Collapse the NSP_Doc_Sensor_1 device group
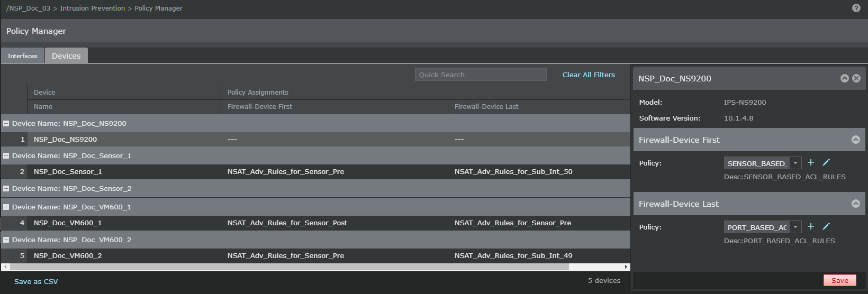This screenshot has width=868, height=294. [x=6, y=155]
